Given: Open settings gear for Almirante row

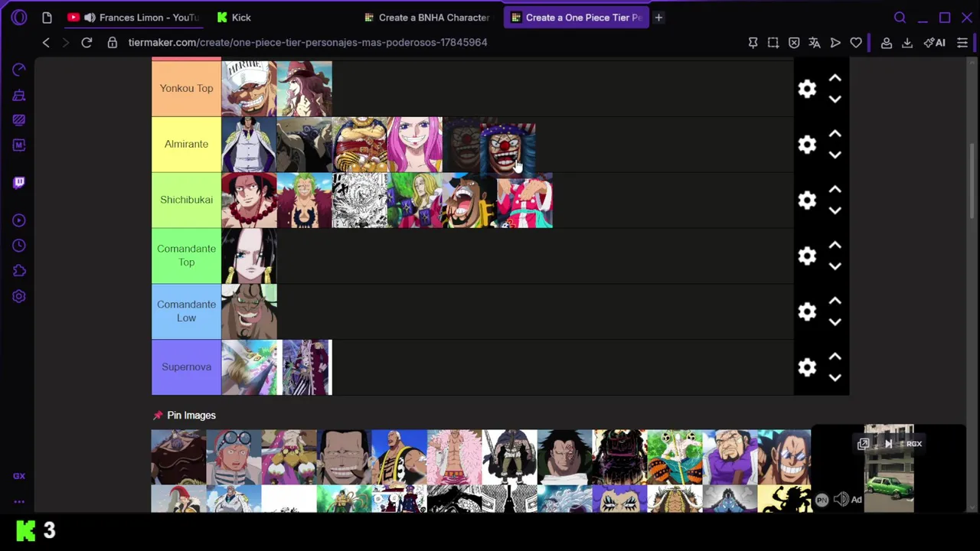Looking at the screenshot, I should (x=807, y=145).
